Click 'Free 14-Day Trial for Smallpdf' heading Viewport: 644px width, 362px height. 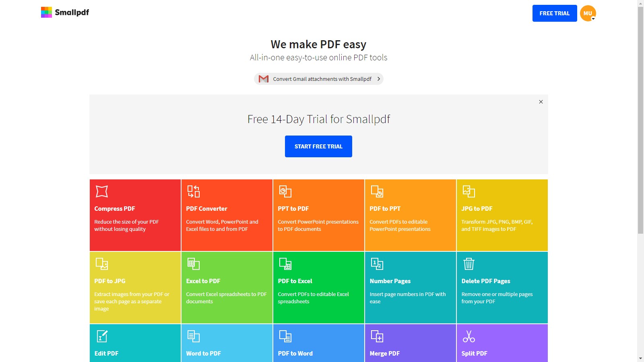coord(318,119)
